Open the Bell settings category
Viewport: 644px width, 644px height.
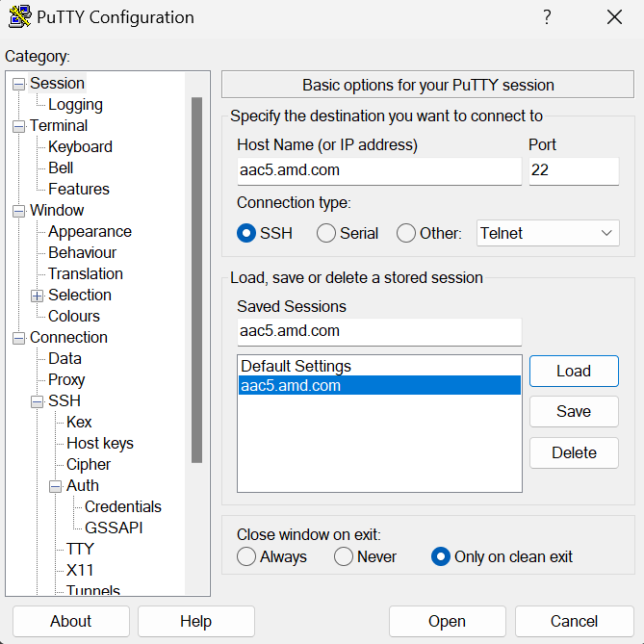[x=61, y=168]
